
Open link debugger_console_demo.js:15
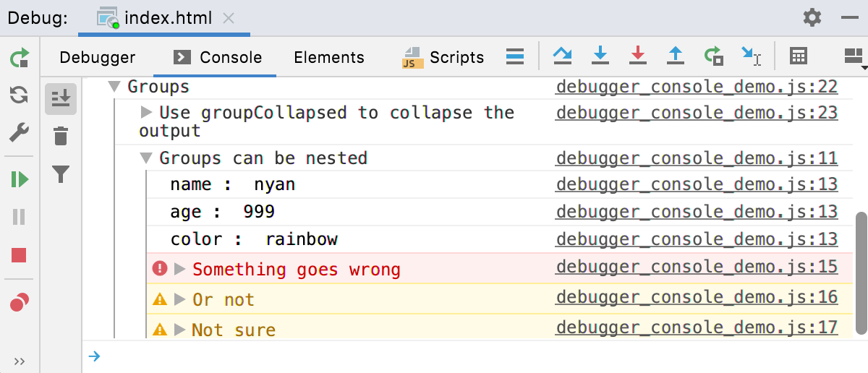697,267
